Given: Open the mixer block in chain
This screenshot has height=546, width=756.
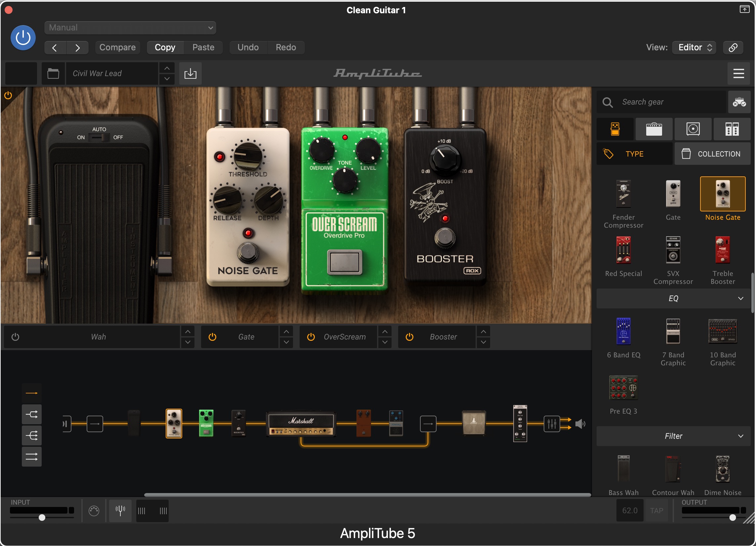Looking at the screenshot, I should coord(552,424).
